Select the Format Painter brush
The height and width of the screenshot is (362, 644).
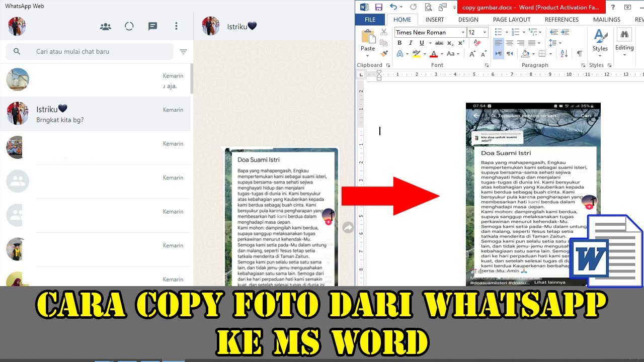click(384, 53)
